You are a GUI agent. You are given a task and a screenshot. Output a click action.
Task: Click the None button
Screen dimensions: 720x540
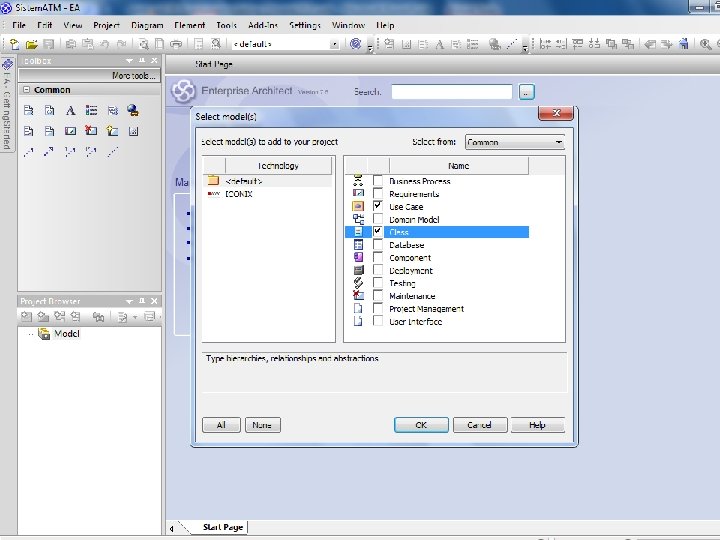pos(262,425)
